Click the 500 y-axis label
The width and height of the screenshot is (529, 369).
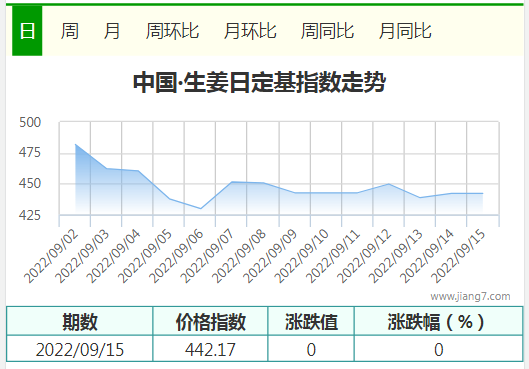tap(30, 122)
